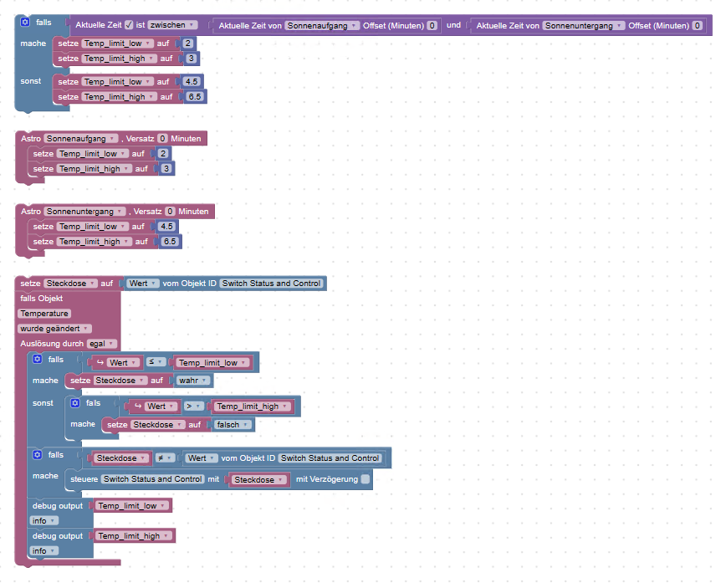Image resolution: width=721 pixels, height=588 pixels.
Task: Edit value 2 in top falls mache section
Action: pyautogui.click(x=187, y=43)
